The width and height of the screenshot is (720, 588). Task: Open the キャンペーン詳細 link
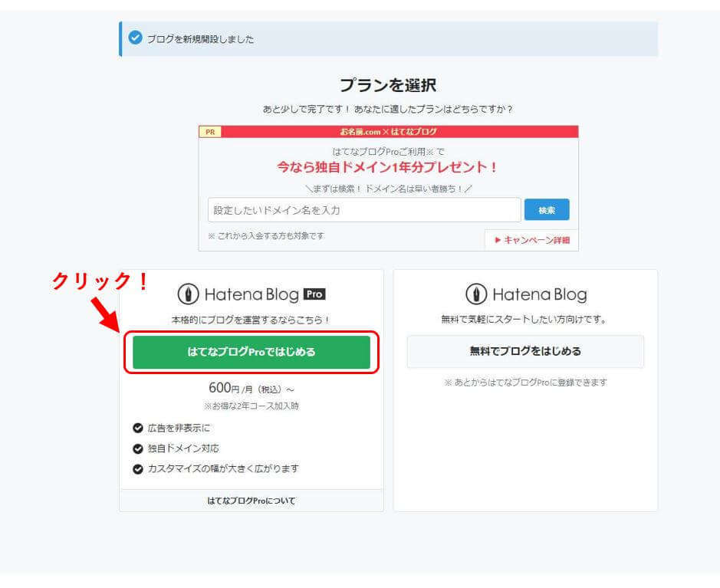coord(531,240)
